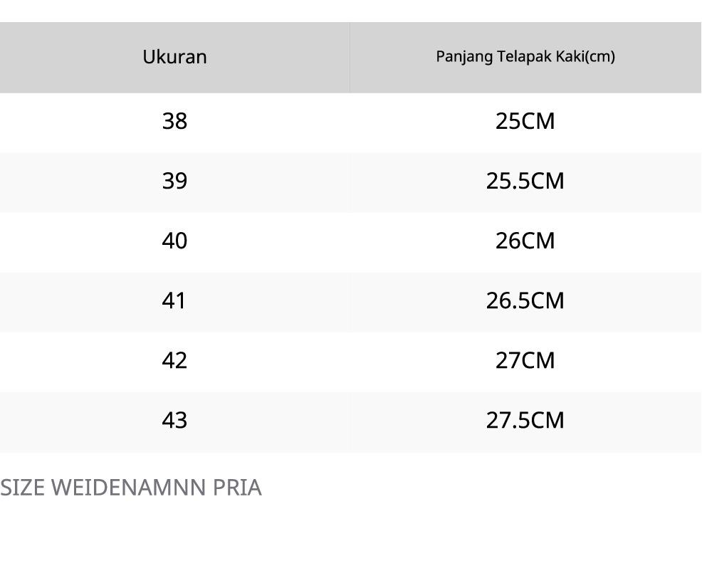The height and width of the screenshot is (588, 702).
Task: Select the 25.5CM value
Action: click(525, 181)
